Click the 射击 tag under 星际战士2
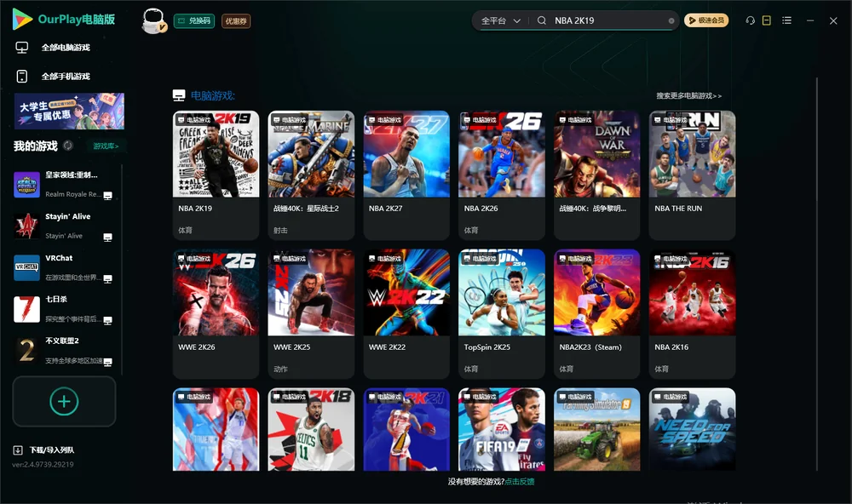Screen dimensions: 852x504 pos(280,230)
